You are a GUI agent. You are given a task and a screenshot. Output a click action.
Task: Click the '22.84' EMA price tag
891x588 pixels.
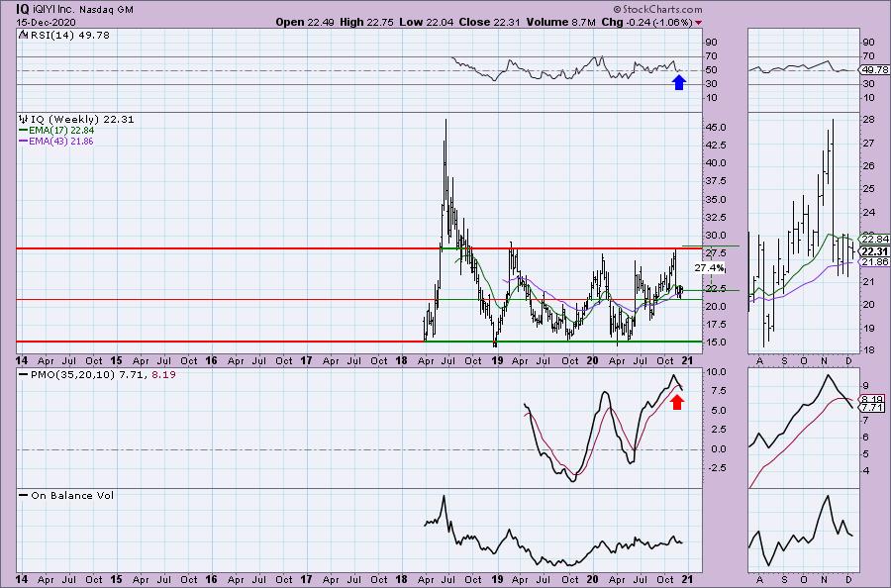click(874, 240)
